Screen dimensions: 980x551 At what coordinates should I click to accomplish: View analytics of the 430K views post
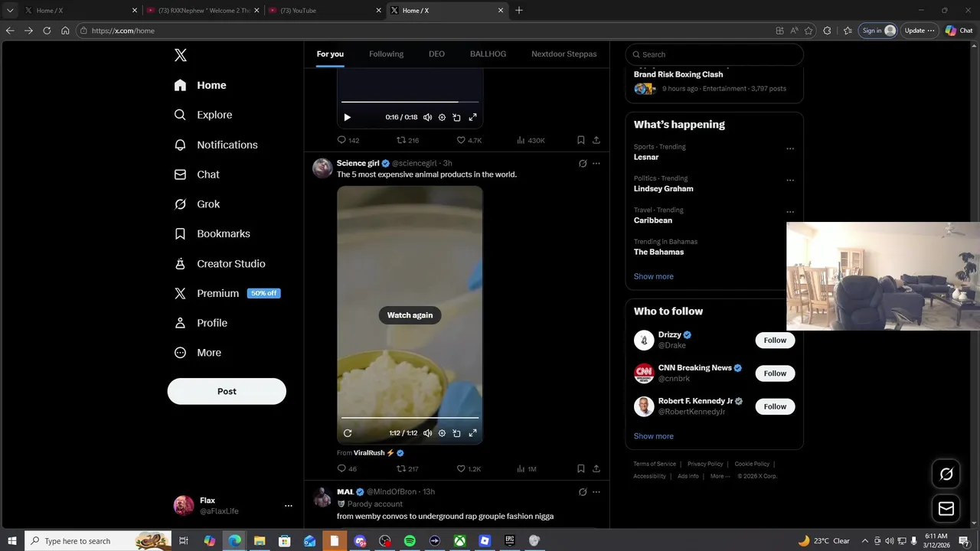(x=531, y=140)
